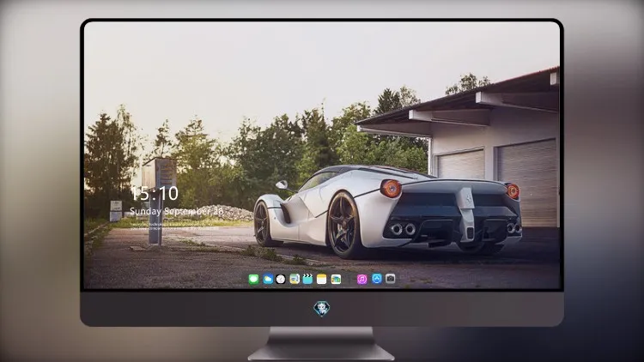
Task: Open the Weather app in the dock
Action: (x=268, y=280)
